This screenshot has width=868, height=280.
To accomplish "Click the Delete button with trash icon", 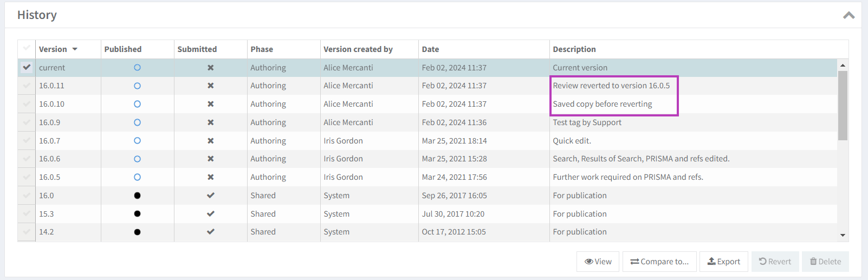I will click(x=825, y=262).
